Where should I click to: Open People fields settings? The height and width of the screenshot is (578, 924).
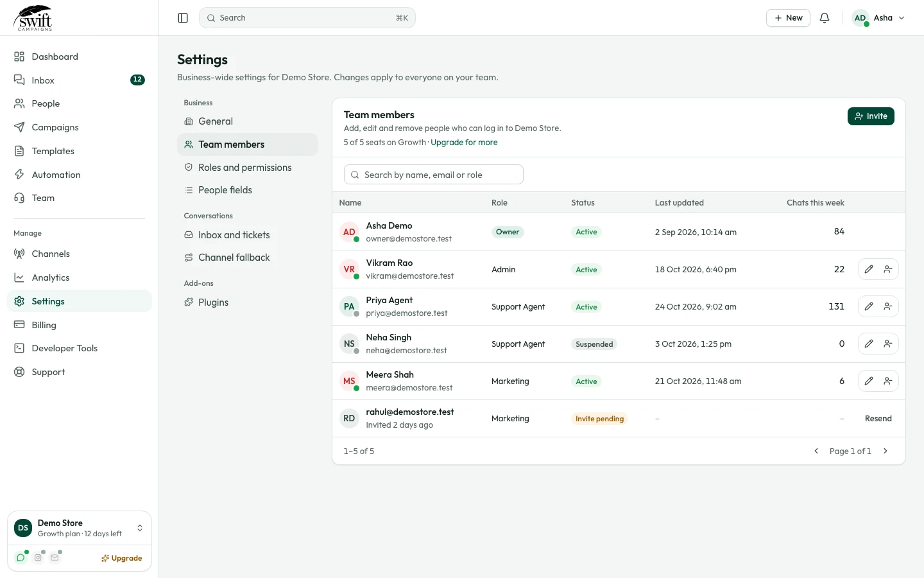(x=248, y=190)
